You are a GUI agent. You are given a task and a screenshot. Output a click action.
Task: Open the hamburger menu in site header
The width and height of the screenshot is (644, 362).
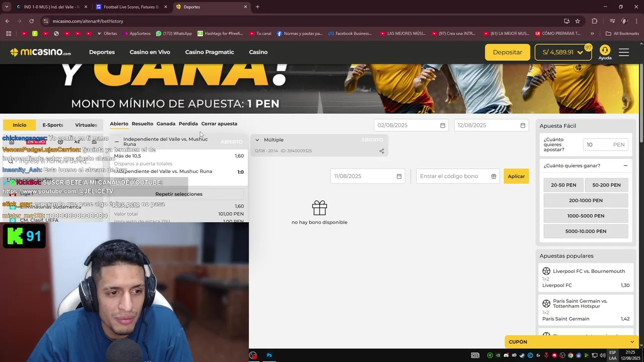click(x=624, y=52)
